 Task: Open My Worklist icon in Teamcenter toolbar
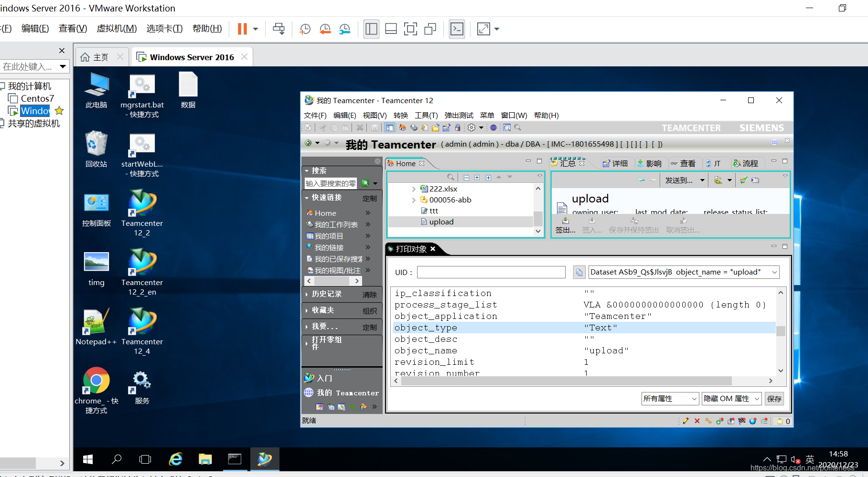pyautogui.click(x=414, y=127)
